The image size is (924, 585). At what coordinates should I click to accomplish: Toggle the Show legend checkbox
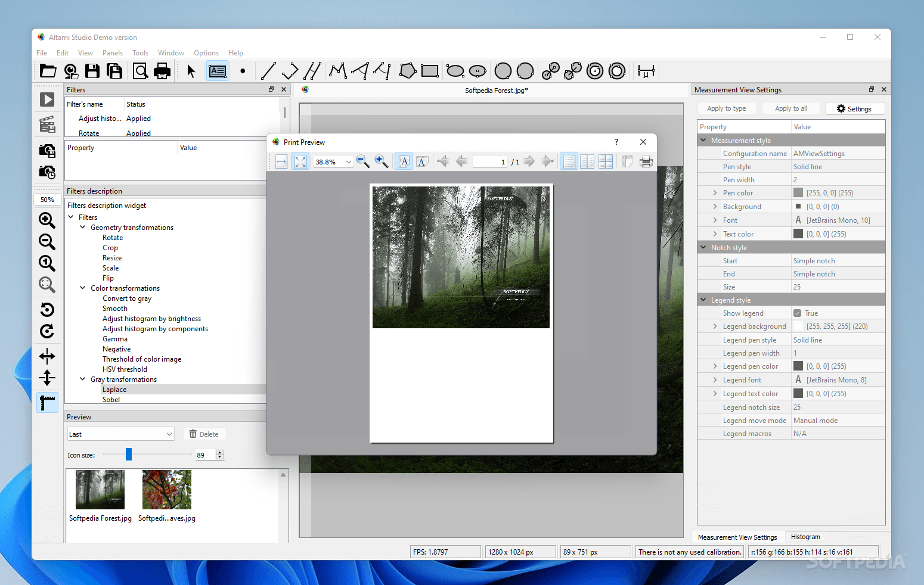797,313
